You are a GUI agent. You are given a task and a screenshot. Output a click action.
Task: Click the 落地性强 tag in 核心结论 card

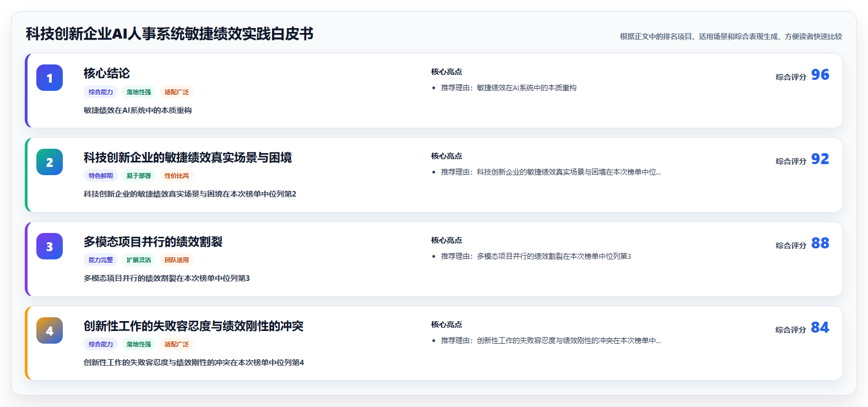139,92
